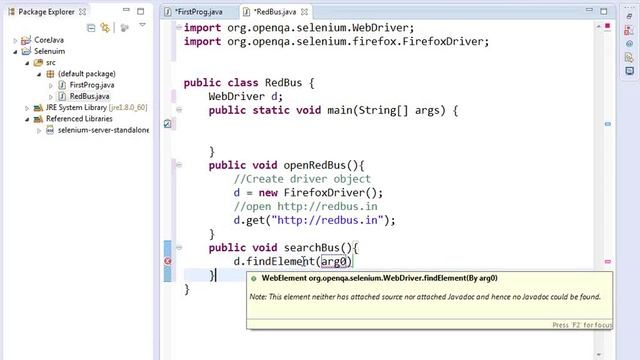Viewport: 640px width, 360px height.
Task: Select the CoreJava project
Action: click(x=49, y=40)
